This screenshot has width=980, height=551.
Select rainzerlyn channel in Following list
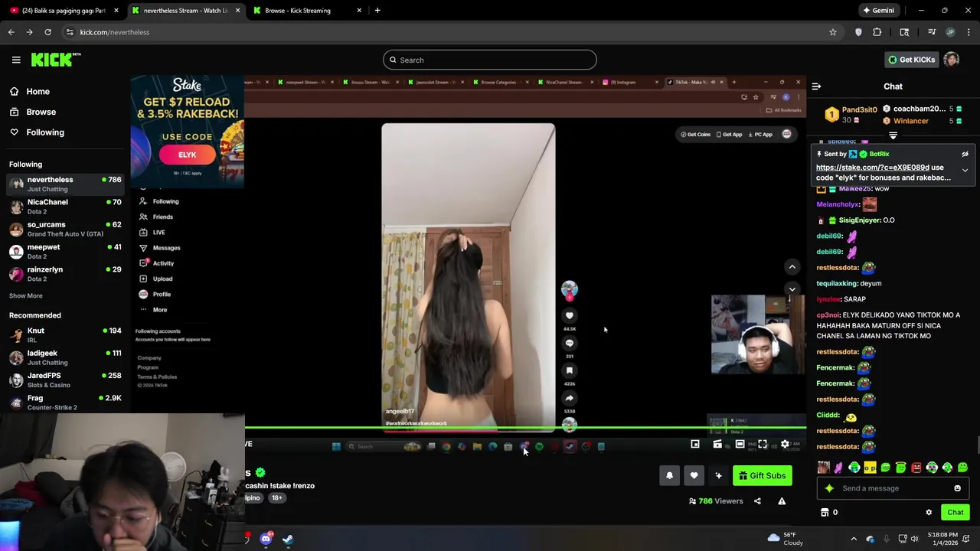tap(65, 273)
